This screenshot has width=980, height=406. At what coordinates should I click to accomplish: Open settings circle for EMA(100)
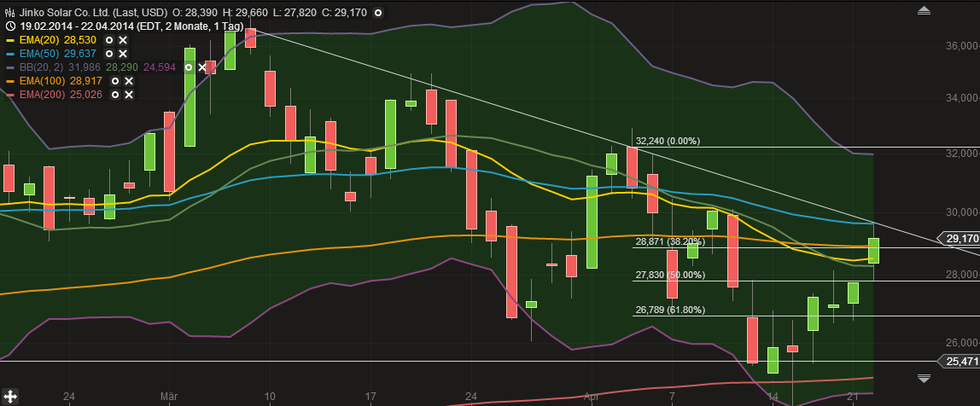[x=115, y=81]
